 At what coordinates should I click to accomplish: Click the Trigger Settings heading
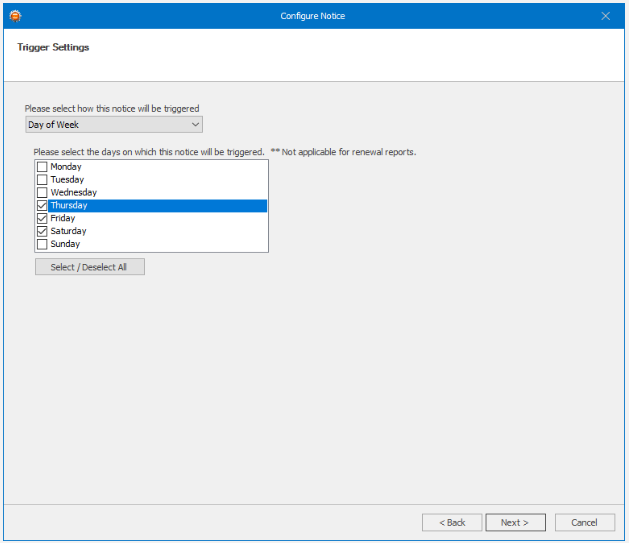point(53,47)
